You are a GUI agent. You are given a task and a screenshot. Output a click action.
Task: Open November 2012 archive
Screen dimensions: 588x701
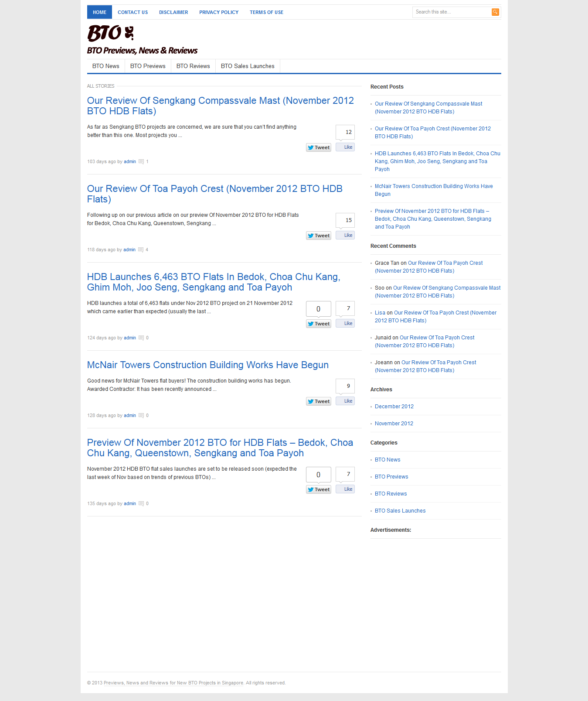pos(394,424)
